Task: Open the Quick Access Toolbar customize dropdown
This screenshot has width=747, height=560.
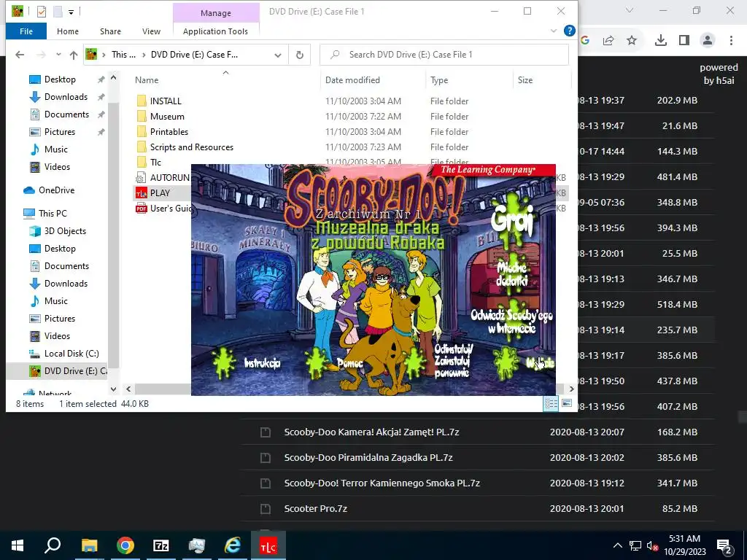Action: point(71,12)
